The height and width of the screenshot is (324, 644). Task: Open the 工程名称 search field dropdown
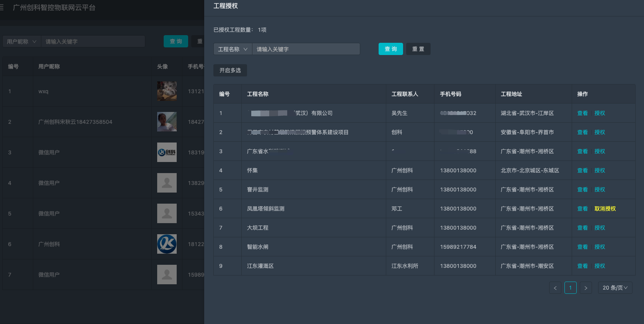(x=233, y=49)
